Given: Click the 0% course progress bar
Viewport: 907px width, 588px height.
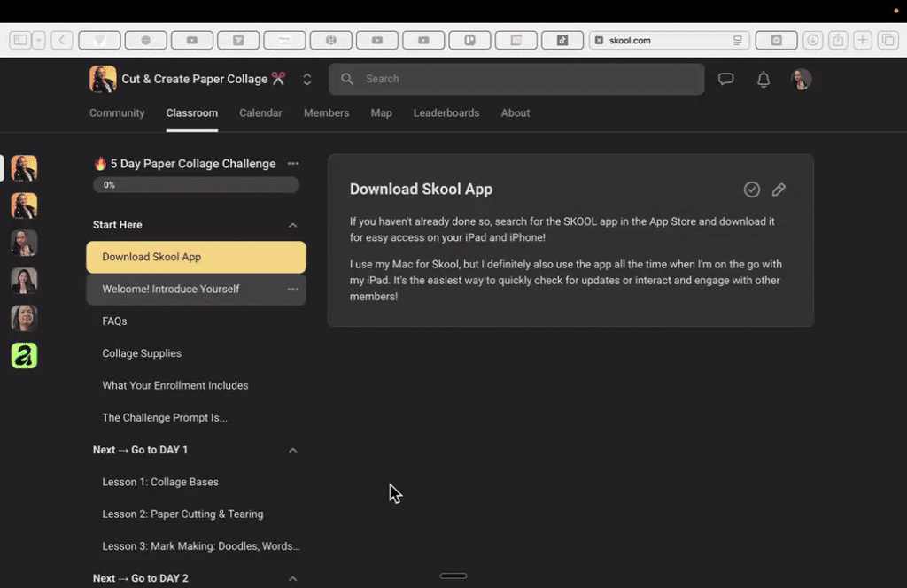Looking at the screenshot, I should 196,185.
